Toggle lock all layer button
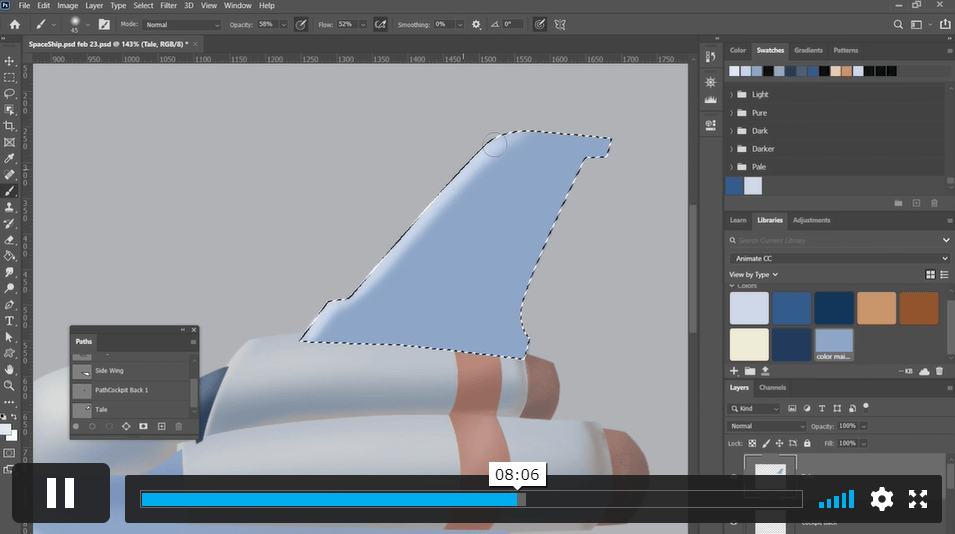The width and height of the screenshot is (955, 534). [807, 443]
